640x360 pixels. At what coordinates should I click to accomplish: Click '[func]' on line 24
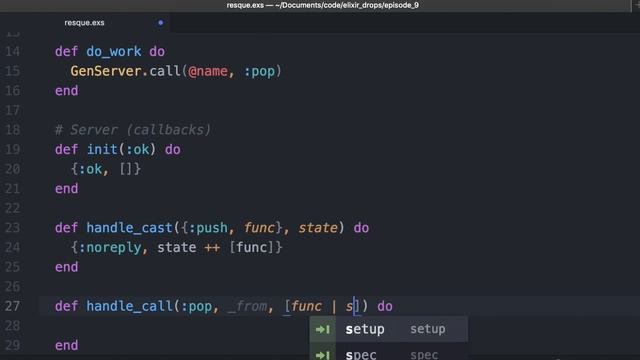(251, 247)
